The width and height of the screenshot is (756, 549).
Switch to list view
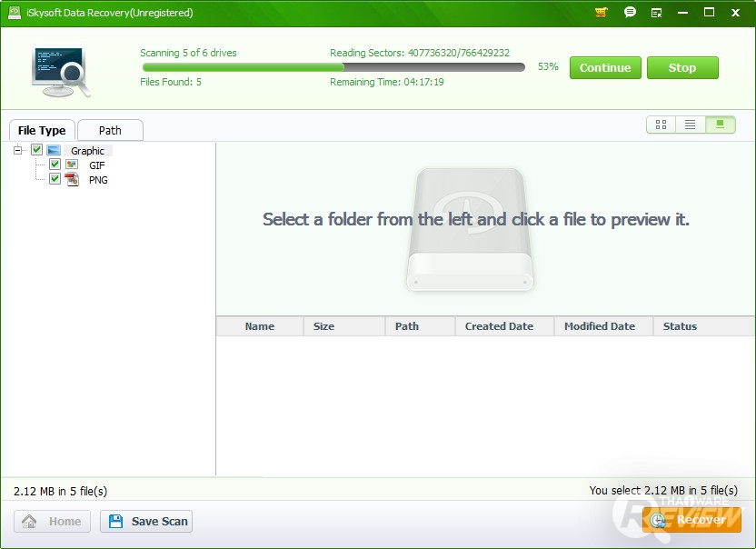click(x=690, y=125)
